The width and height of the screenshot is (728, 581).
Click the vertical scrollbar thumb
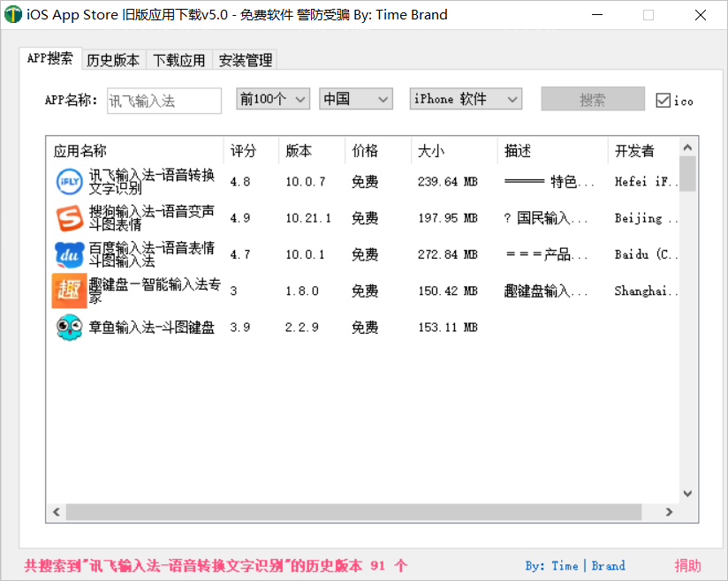pos(688,173)
